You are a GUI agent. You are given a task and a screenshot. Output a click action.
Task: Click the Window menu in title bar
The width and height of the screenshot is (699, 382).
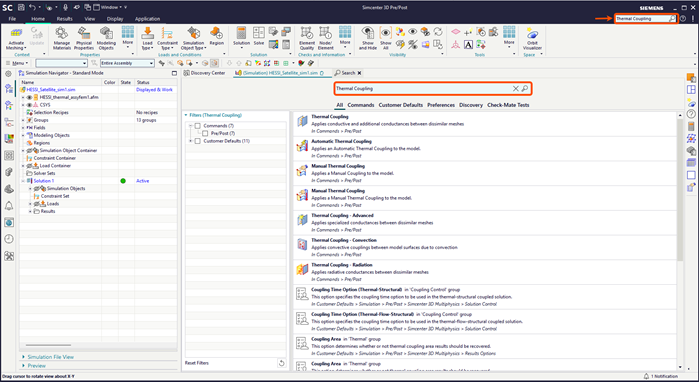click(x=110, y=7)
